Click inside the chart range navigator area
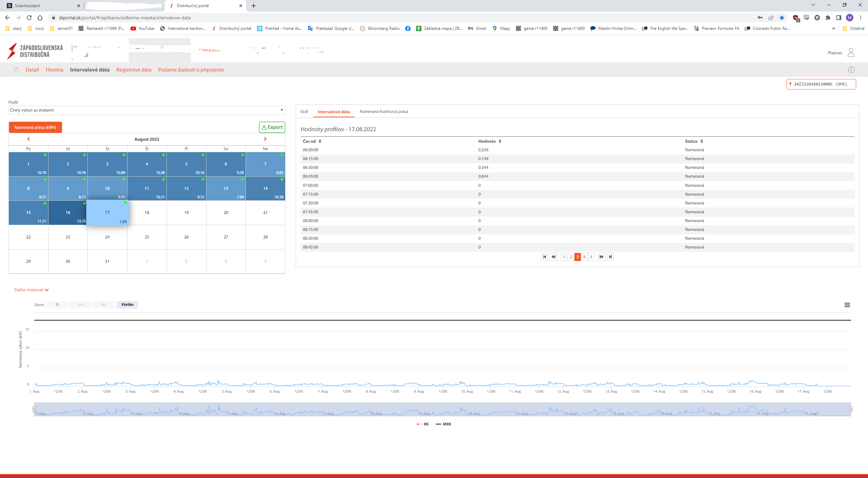 [x=442, y=409]
